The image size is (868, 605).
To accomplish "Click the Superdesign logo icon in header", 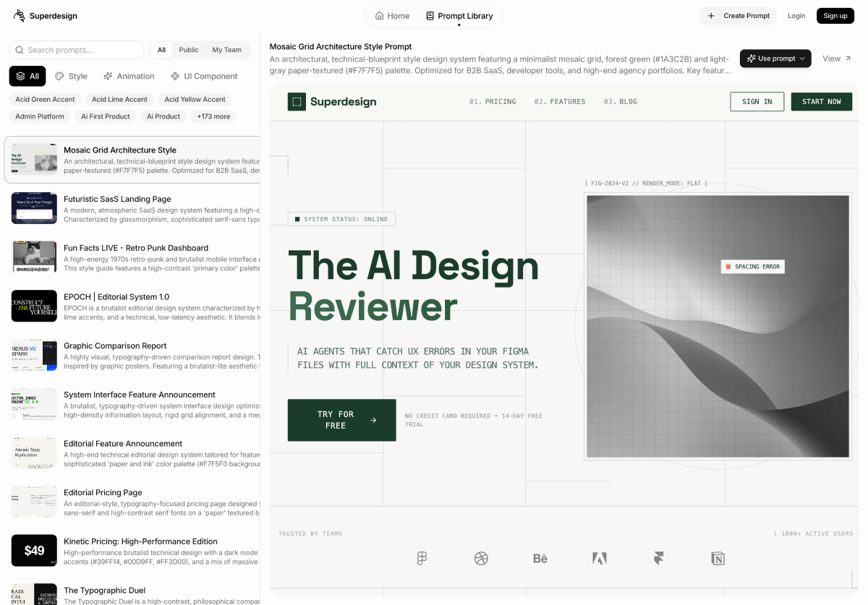I will click(x=19, y=16).
